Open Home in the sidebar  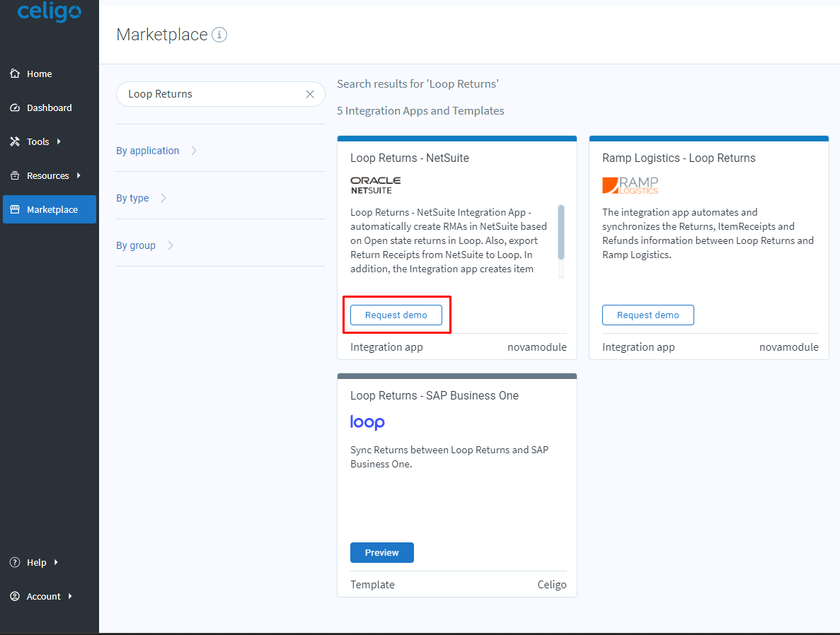[50, 74]
